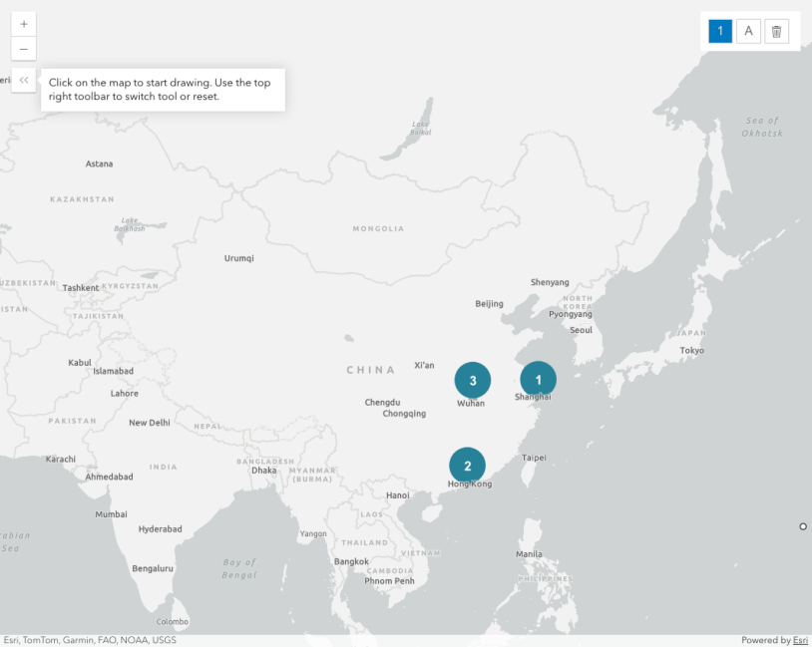Click the map at Bangkok

(x=351, y=561)
